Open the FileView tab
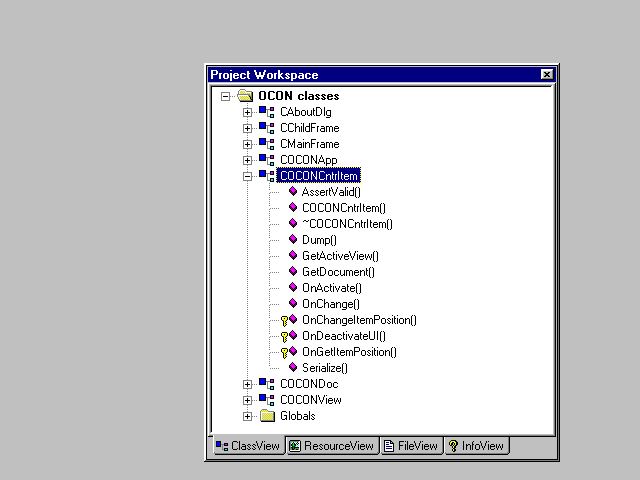 (x=411, y=446)
